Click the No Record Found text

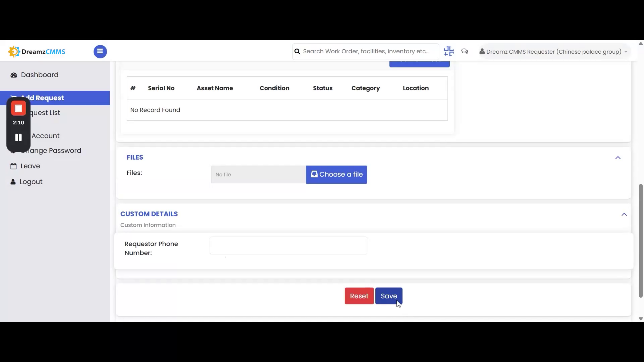point(155,110)
